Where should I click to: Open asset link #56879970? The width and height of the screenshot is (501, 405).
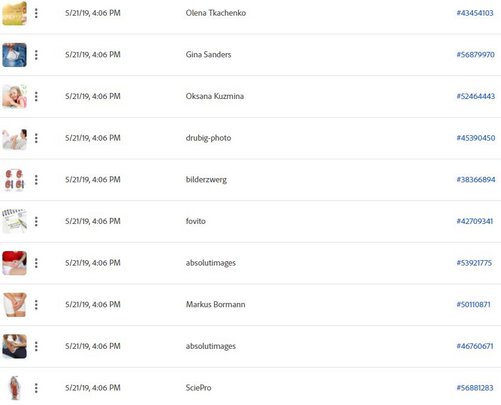click(x=475, y=55)
